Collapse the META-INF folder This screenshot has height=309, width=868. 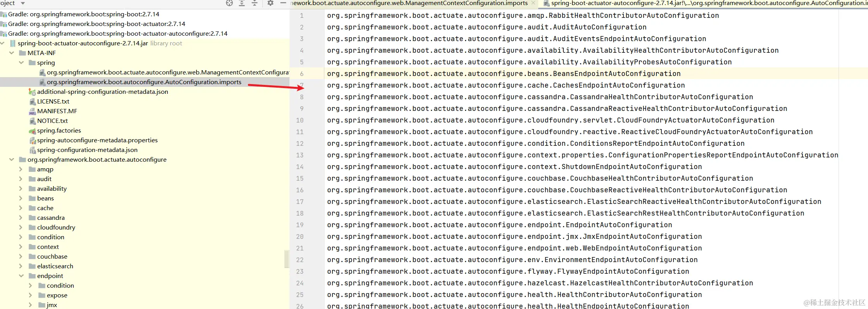[x=12, y=53]
